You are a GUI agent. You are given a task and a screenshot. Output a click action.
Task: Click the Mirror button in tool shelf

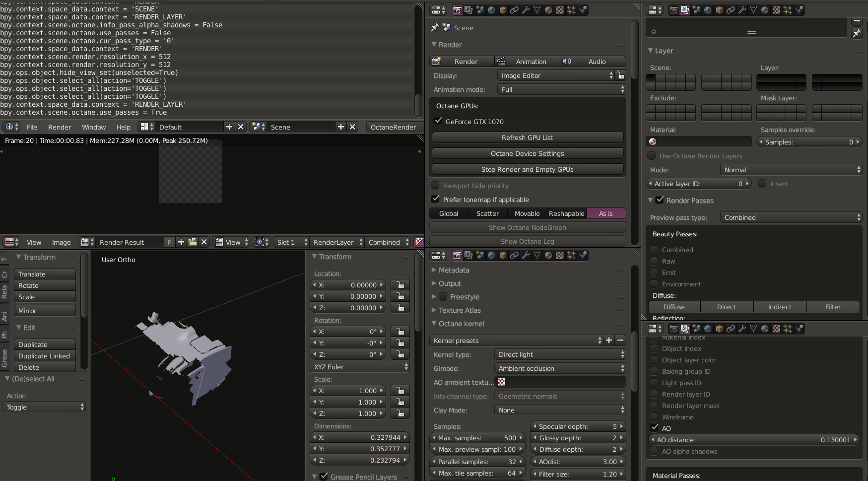point(45,311)
